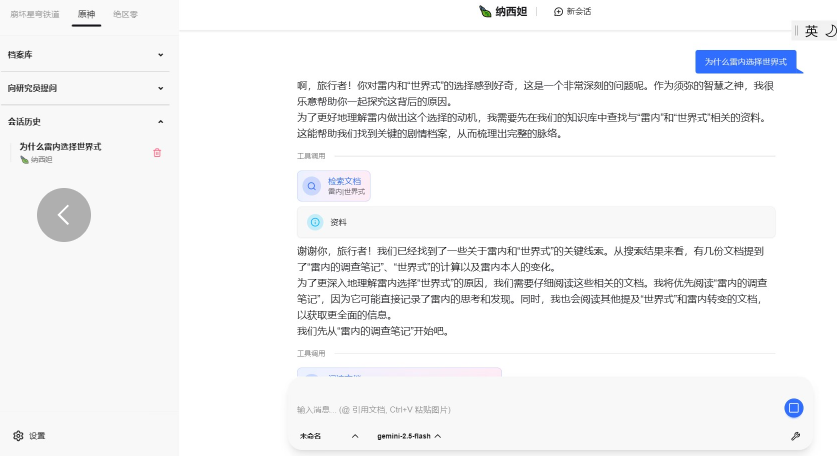Screen dimensions: 837x456
Task: Delete the 为什么雷内选择世界式 conversation with trash icon
Action: pos(157,152)
